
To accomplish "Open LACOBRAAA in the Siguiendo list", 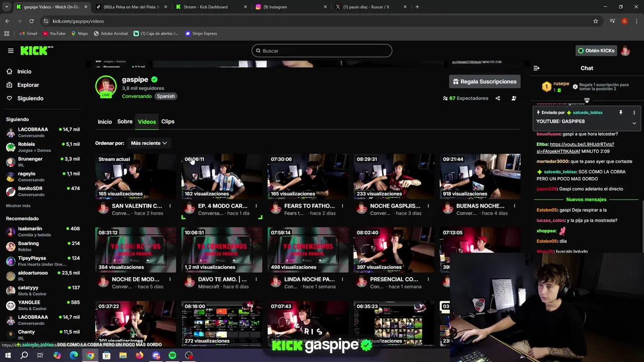I will pos(43,132).
